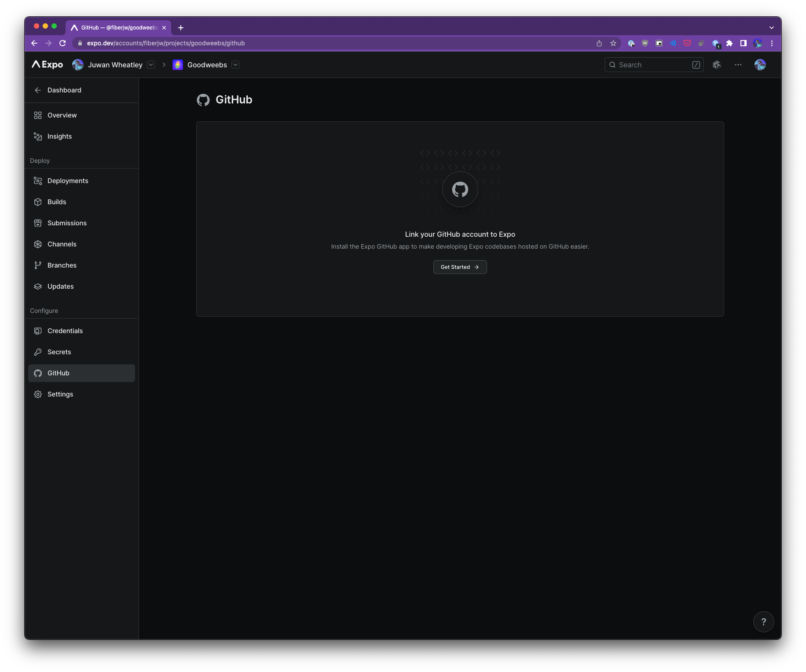806x672 pixels.
Task: Click the uBlock shield extension icon
Action: [645, 43]
